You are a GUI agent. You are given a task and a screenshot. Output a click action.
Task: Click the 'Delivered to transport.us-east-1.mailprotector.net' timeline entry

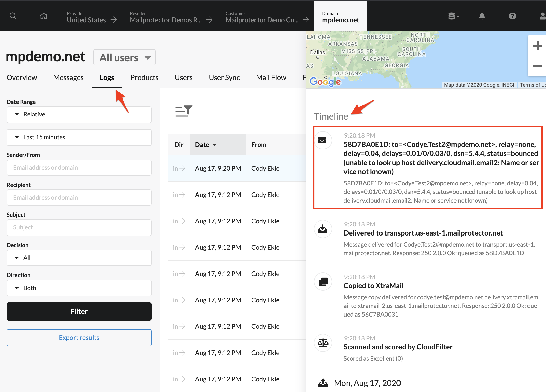coord(423,233)
